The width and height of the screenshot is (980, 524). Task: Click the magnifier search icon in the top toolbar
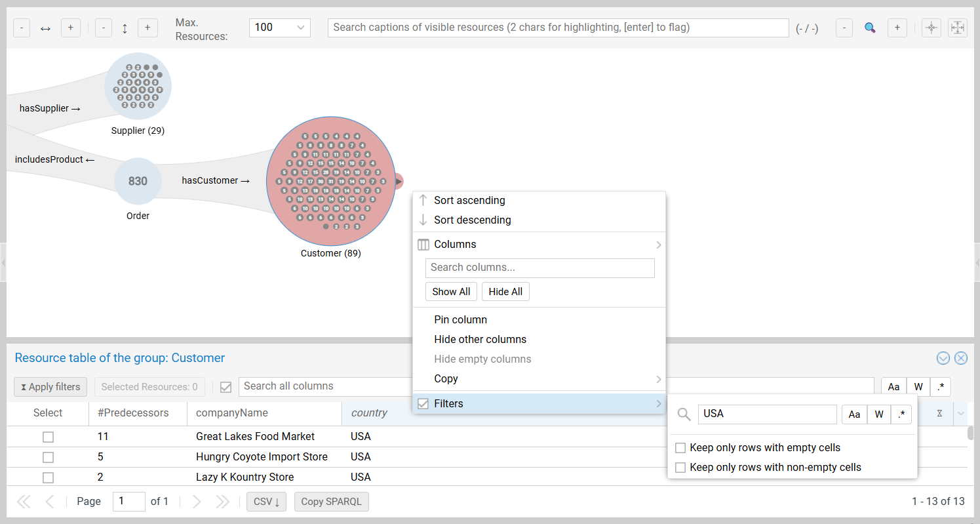coord(870,28)
